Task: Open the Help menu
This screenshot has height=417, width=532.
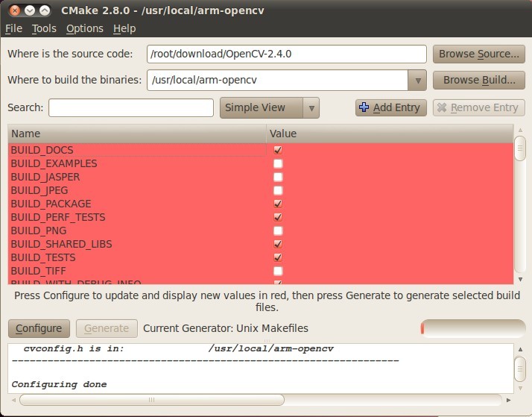Action: point(124,28)
